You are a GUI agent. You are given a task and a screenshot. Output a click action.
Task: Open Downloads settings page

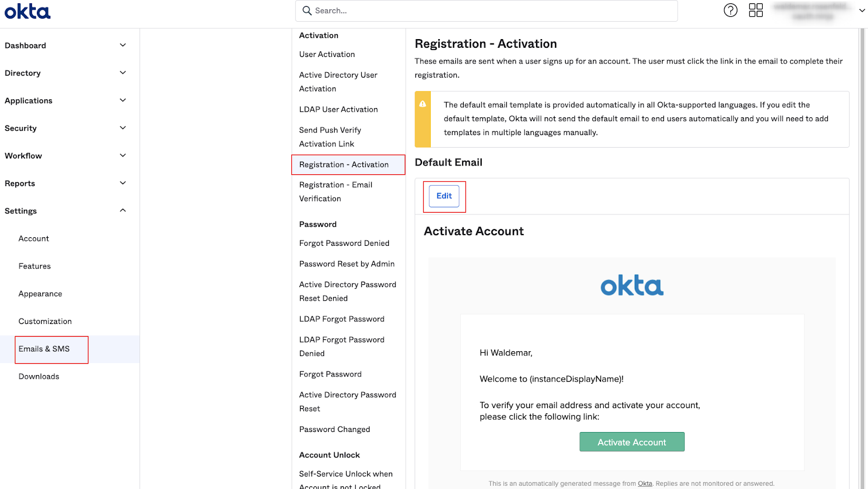39,377
